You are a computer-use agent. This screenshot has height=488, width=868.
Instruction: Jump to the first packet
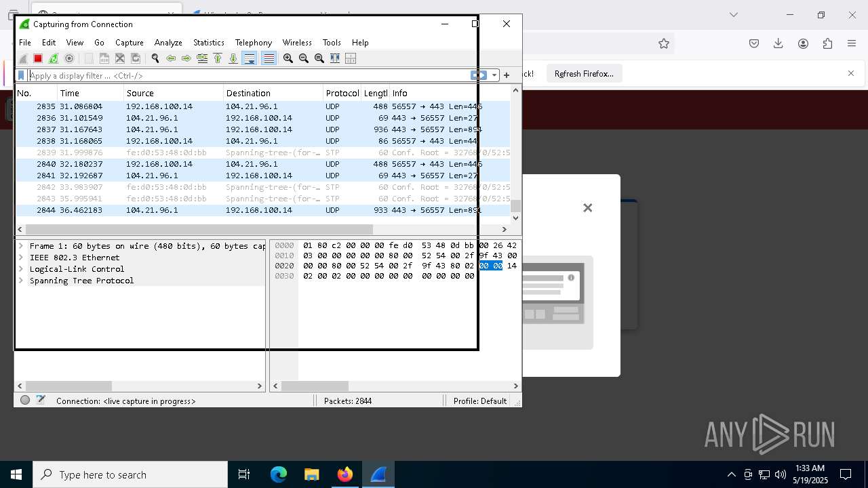218,58
